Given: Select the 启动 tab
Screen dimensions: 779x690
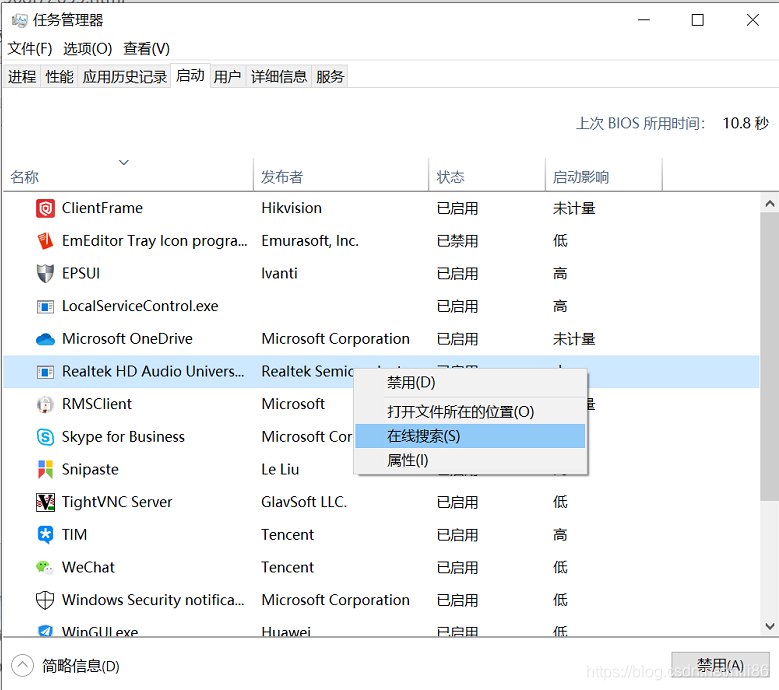Looking at the screenshot, I should click(x=190, y=76).
